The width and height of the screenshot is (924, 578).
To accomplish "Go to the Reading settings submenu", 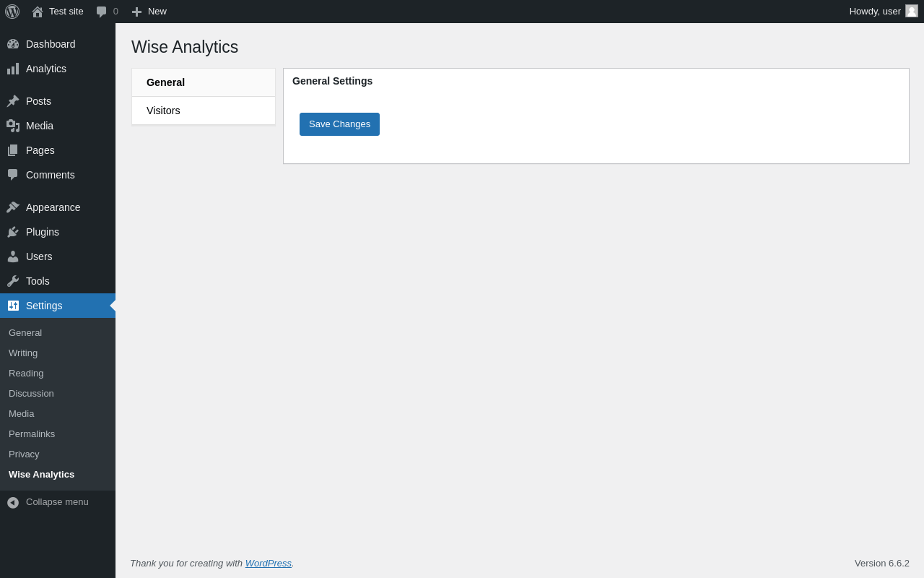I will click(26, 374).
